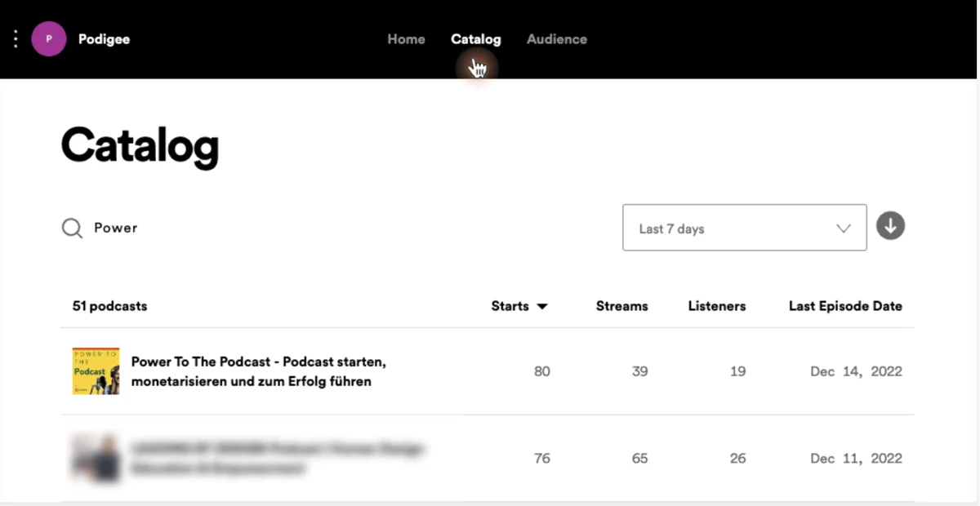Image resolution: width=980 pixels, height=506 pixels.
Task: Select the 19 listeners value
Action: [738, 371]
